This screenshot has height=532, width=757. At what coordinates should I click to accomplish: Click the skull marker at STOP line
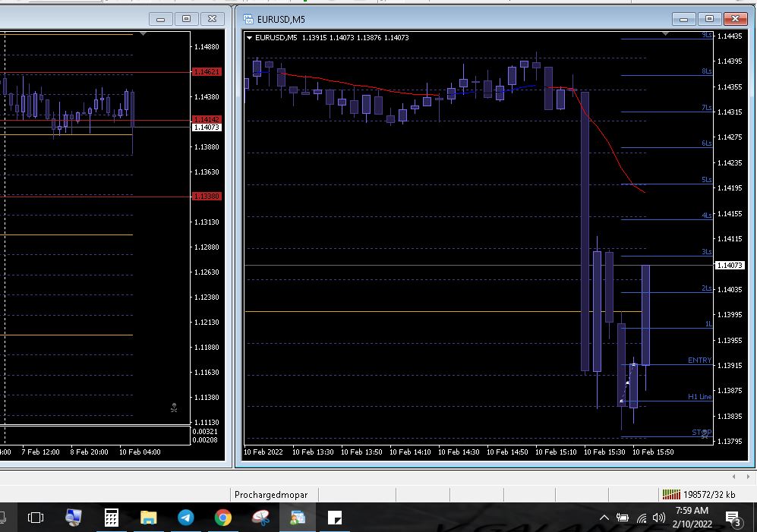[705, 434]
